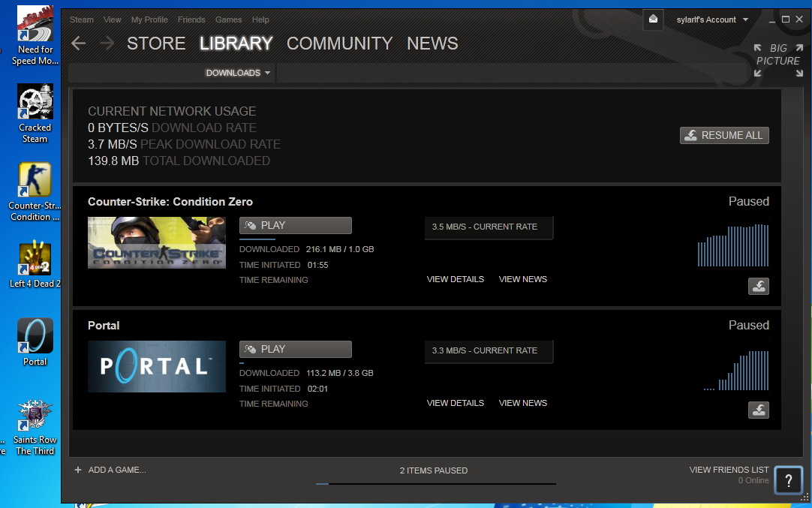Click the Portal banner image
The height and width of the screenshot is (508, 812).
[156, 366]
